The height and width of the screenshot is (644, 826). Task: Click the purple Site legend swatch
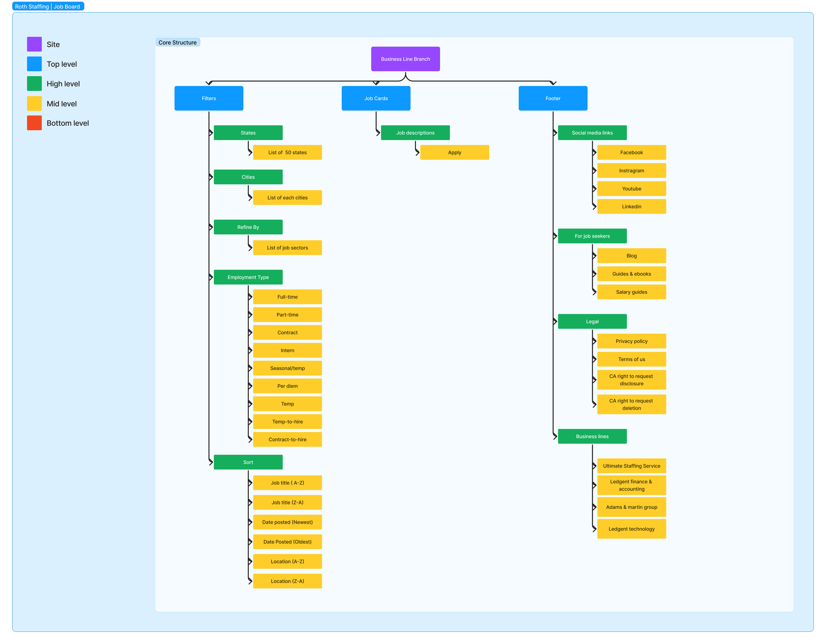[x=34, y=44]
